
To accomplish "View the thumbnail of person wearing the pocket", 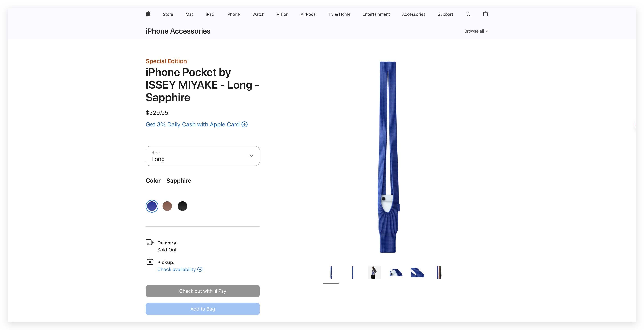I will coord(374,273).
